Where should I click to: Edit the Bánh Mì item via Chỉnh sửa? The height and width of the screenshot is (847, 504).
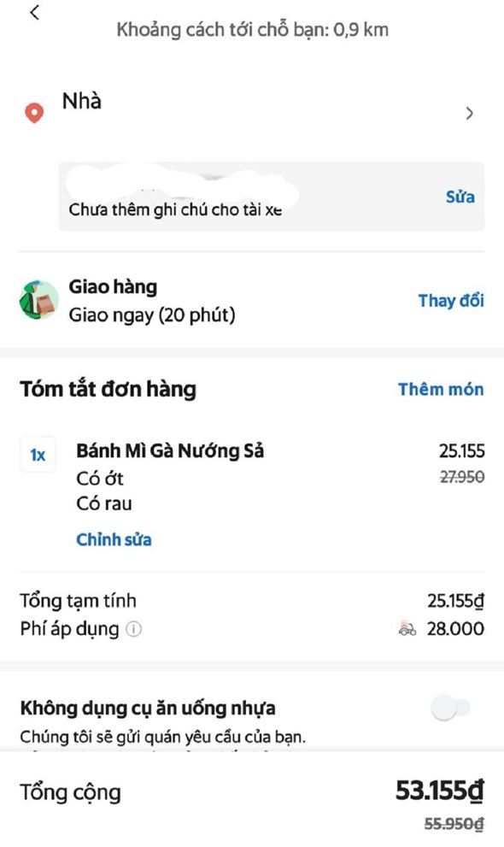pyautogui.click(x=114, y=539)
